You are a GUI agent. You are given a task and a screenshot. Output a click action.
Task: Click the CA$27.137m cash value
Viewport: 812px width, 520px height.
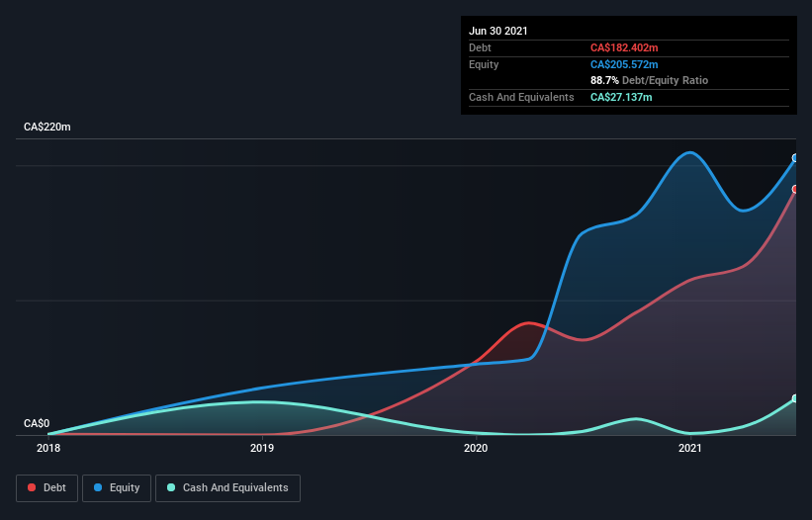[x=621, y=97]
